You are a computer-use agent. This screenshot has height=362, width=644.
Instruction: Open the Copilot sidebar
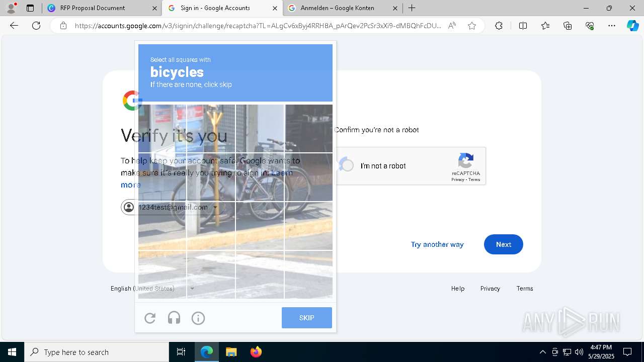coord(632,26)
